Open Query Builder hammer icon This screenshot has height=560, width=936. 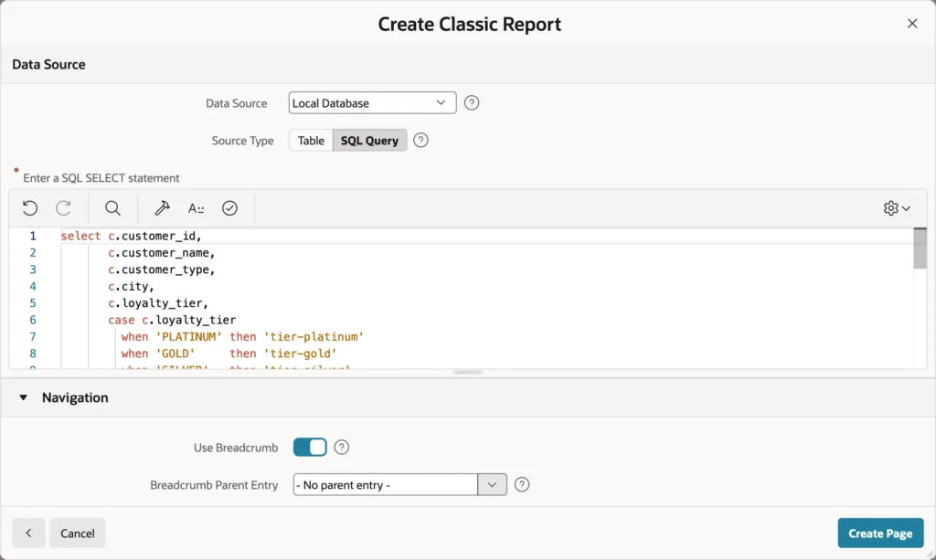click(162, 208)
